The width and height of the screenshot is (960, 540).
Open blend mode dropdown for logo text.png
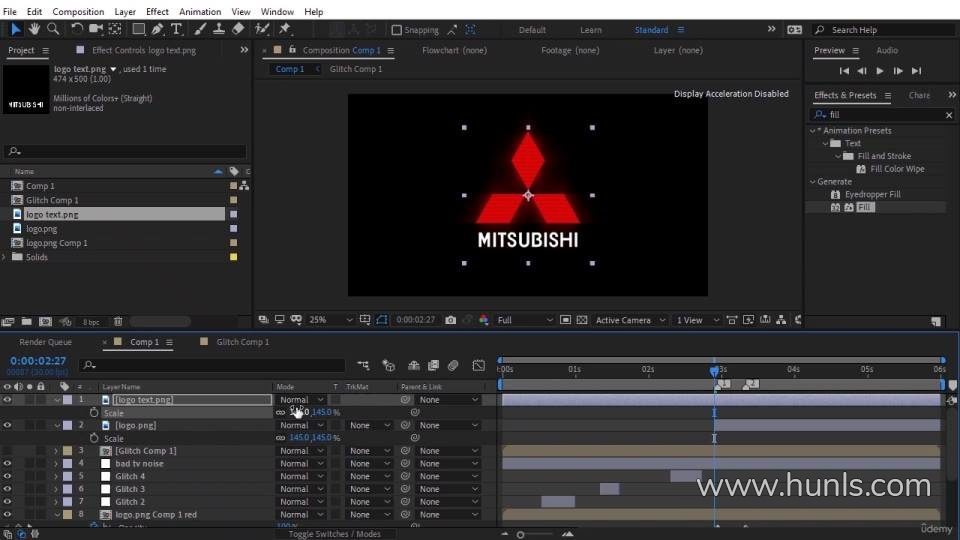pyautogui.click(x=301, y=399)
